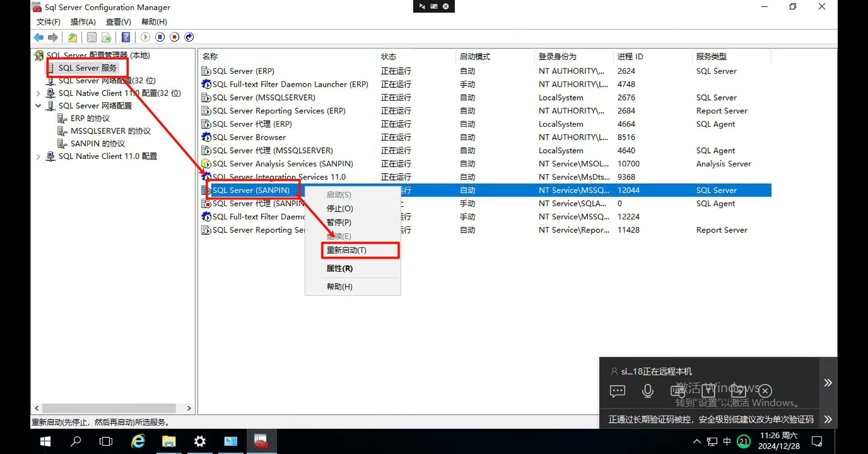Expand SQL Native Client 11.0 配置(32 位) node
Viewport: 868px width, 454px height.
coord(38,93)
